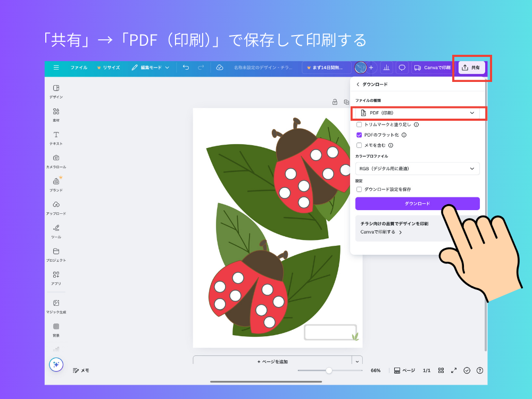
Task: Click the Undo arrow icon
Action: tap(185, 68)
